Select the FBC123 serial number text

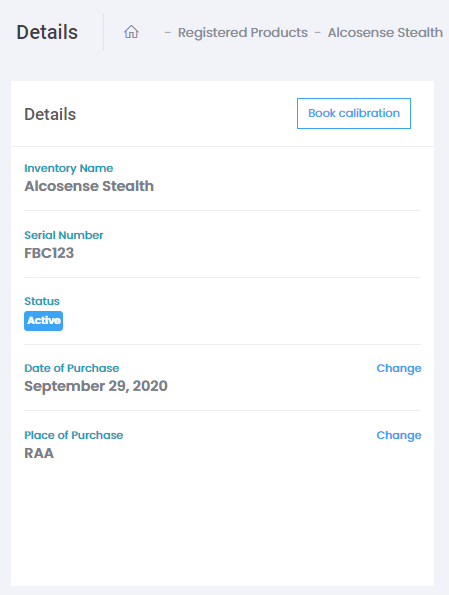(x=49, y=253)
